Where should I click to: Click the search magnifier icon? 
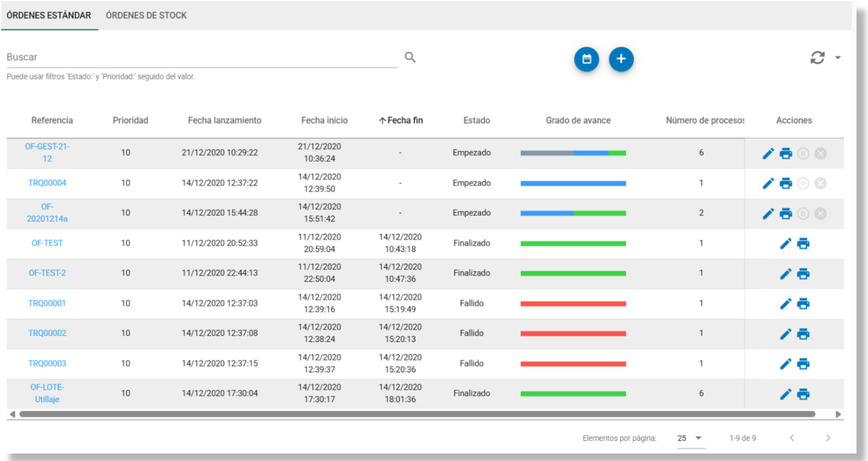pos(410,57)
